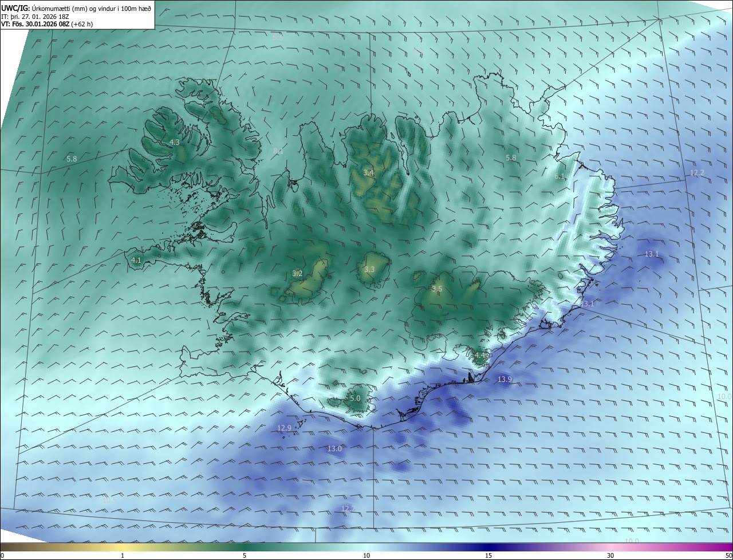This screenshot has width=733, height=560.
Task: Click the 15 tick on the color scale
Action: point(488,555)
